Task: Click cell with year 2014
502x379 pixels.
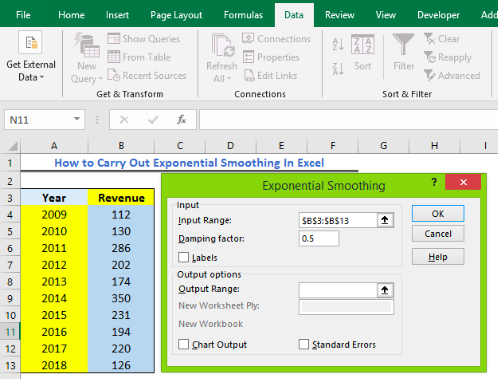Action: coord(54,298)
